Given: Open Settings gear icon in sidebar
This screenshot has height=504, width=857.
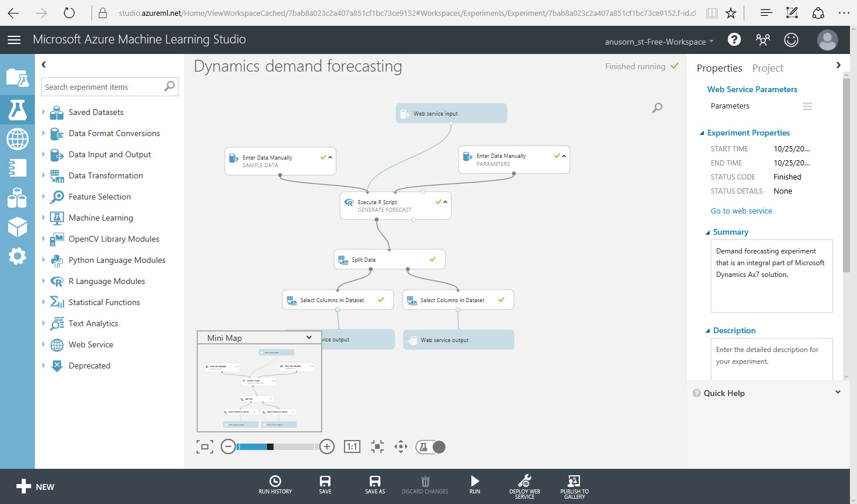Looking at the screenshot, I should click(17, 256).
